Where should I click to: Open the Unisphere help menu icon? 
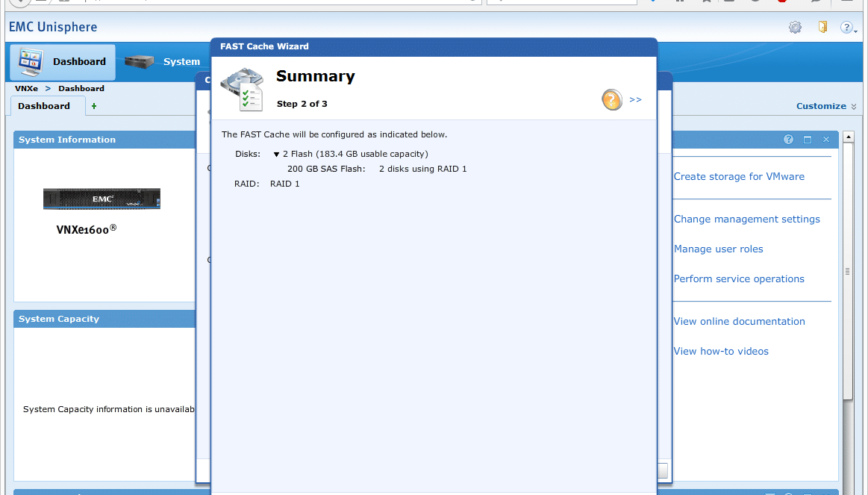pyautogui.click(x=848, y=27)
